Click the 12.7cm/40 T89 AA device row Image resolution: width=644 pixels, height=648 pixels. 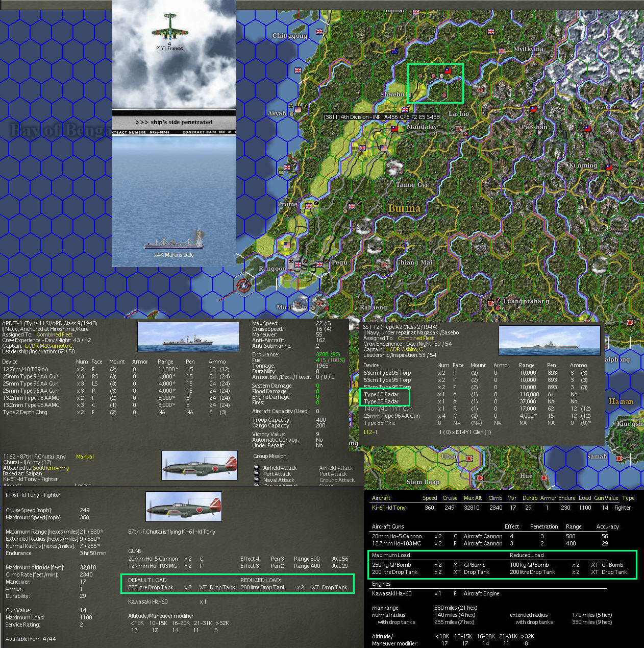pyautogui.click(x=116, y=369)
